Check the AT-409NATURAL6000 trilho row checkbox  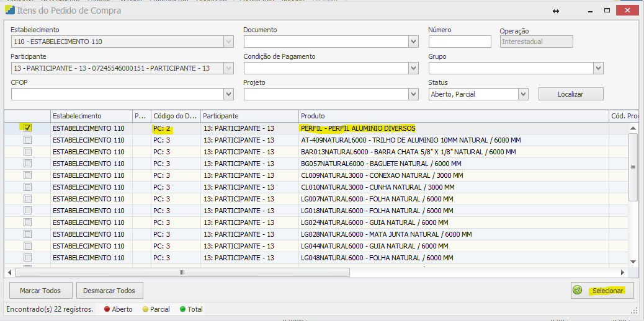(27, 140)
